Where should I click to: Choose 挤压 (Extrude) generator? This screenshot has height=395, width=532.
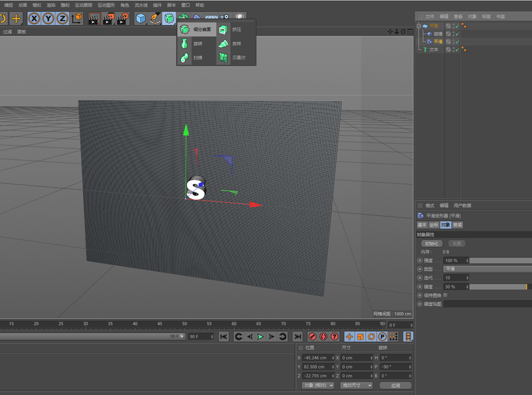click(x=235, y=30)
